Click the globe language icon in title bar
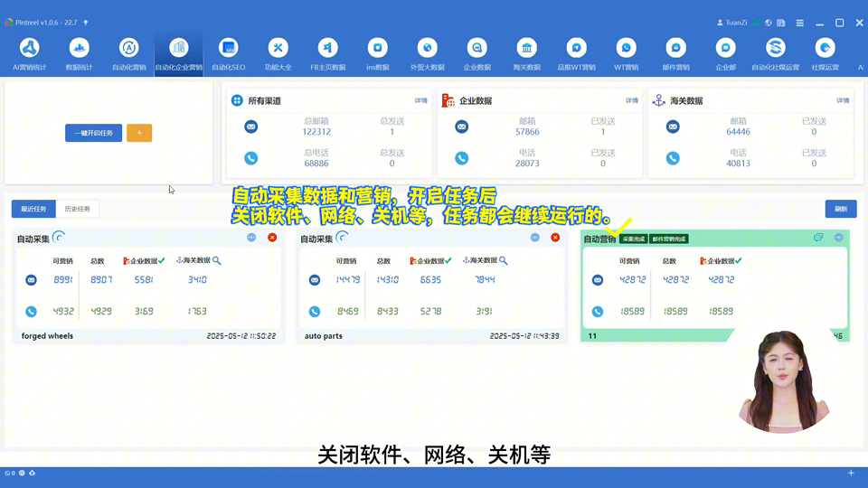This screenshot has width=868, height=488. click(769, 23)
